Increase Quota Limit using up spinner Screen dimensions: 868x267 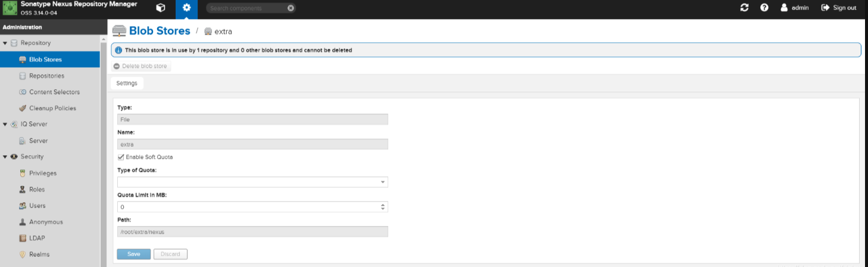(x=383, y=205)
